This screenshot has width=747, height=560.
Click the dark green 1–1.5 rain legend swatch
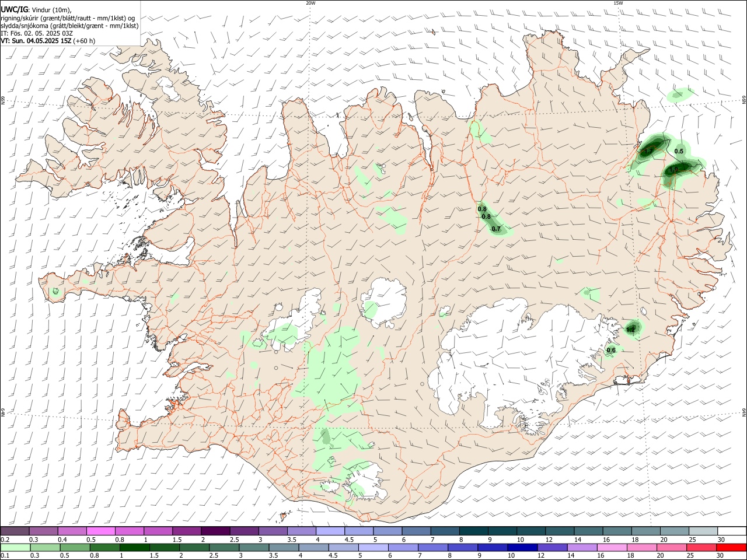coord(135,547)
